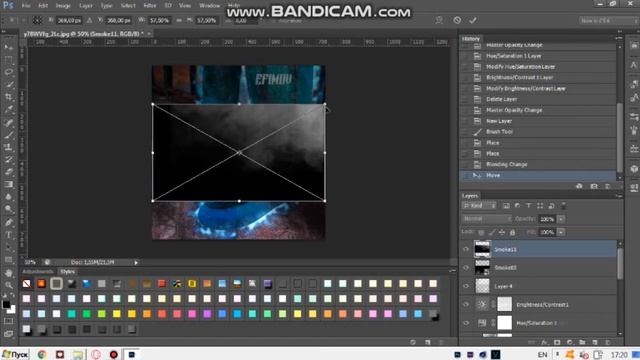Viewport: 640px width, 360px height.
Task: Click the EN language indicator in tray
Action: [542, 355]
